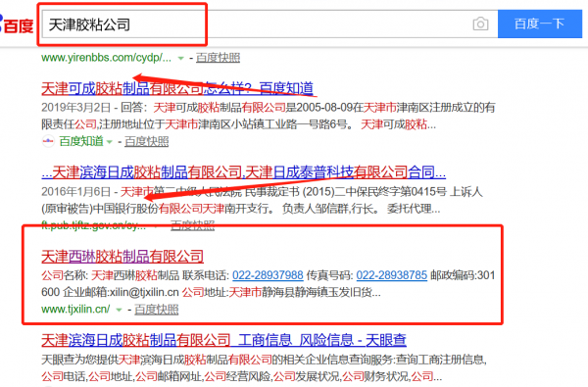
Task: Open 百度快照 link next to ft.pub.tjftz.gov.cn
Action: [x=192, y=225]
